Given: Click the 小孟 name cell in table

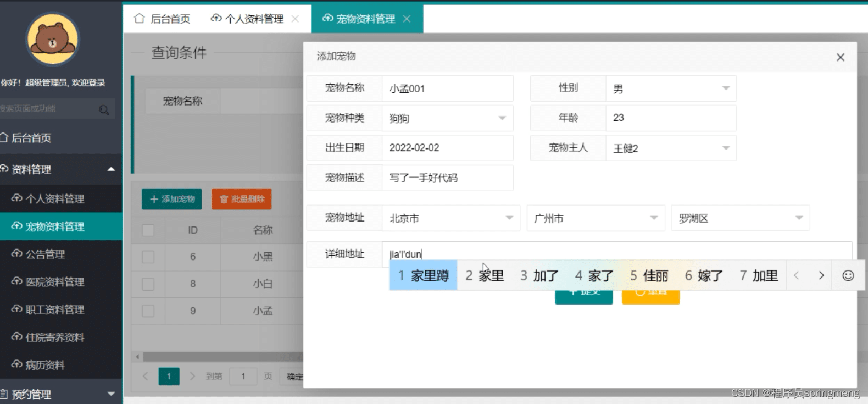Looking at the screenshot, I should pos(263,311).
